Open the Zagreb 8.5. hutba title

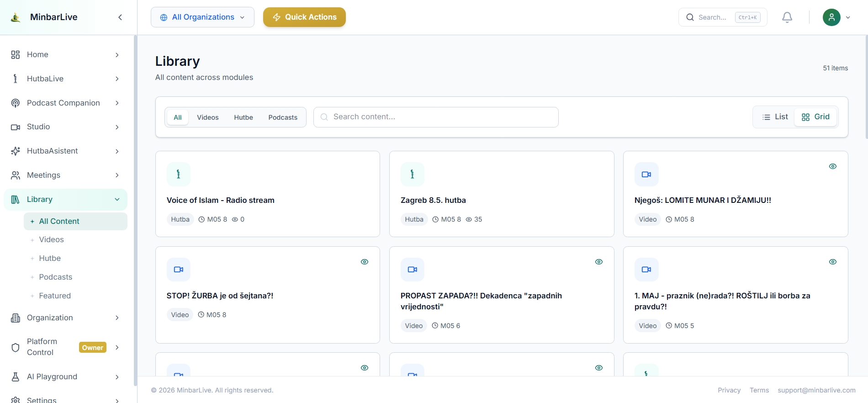click(433, 200)
